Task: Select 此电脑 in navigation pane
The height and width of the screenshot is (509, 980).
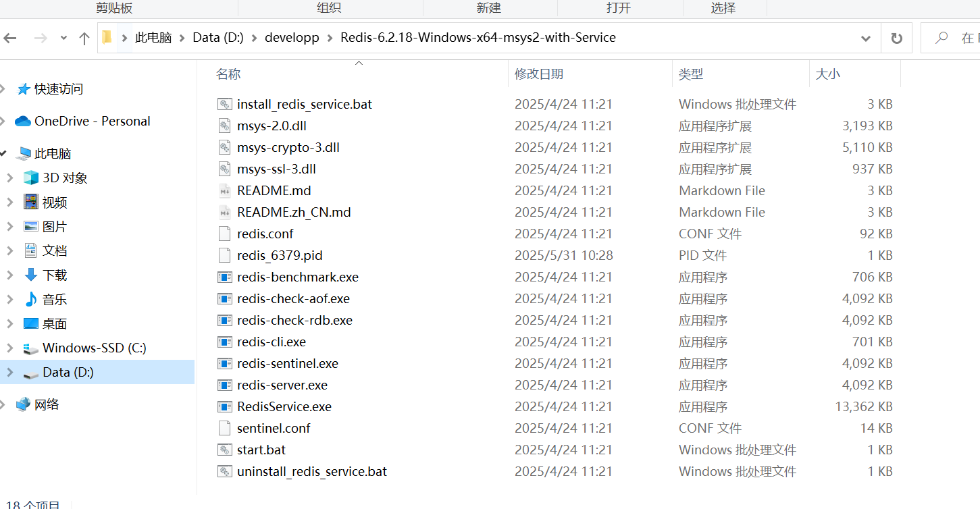Action: click(53, 153)
